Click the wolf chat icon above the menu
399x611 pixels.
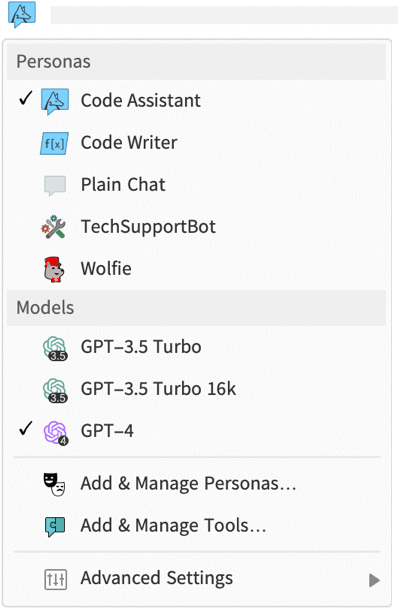tap(22, 15)
